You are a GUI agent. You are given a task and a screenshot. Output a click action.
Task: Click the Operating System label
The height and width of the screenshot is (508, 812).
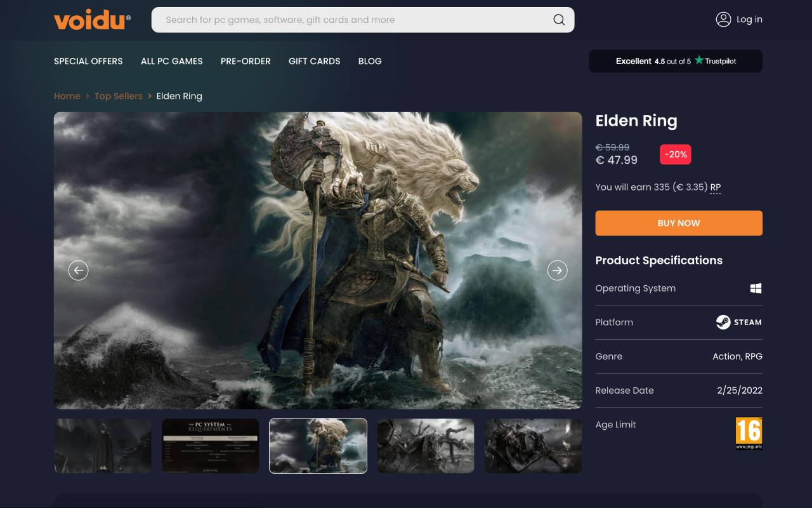tap(636, 288)
